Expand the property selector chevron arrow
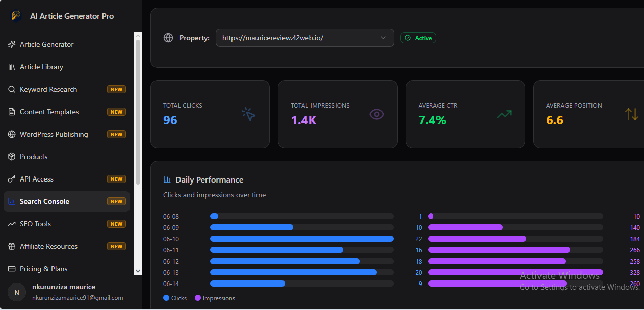The width and height of the screenshot is (644, 310). click(x=383, y=38)
